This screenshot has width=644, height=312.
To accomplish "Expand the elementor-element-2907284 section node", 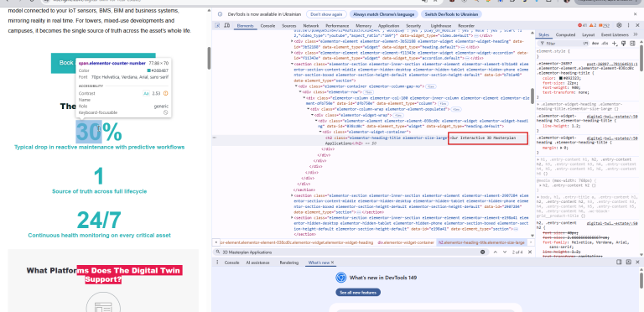I will click(x=292, y=195).
